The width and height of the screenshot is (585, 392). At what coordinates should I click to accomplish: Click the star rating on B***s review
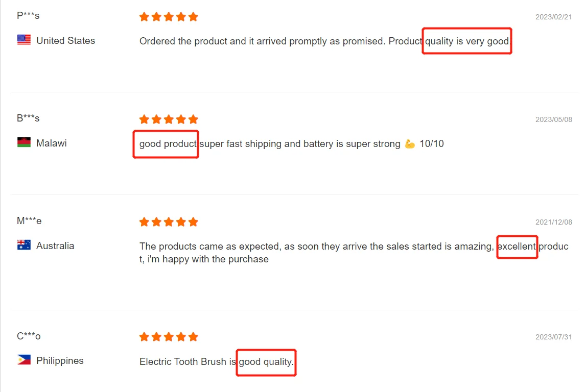(x=169, y=119)
